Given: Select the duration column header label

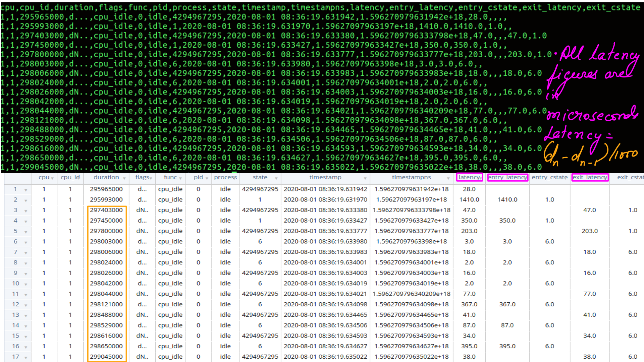Looking at the screenshot, I should click(x=106, y=177).
